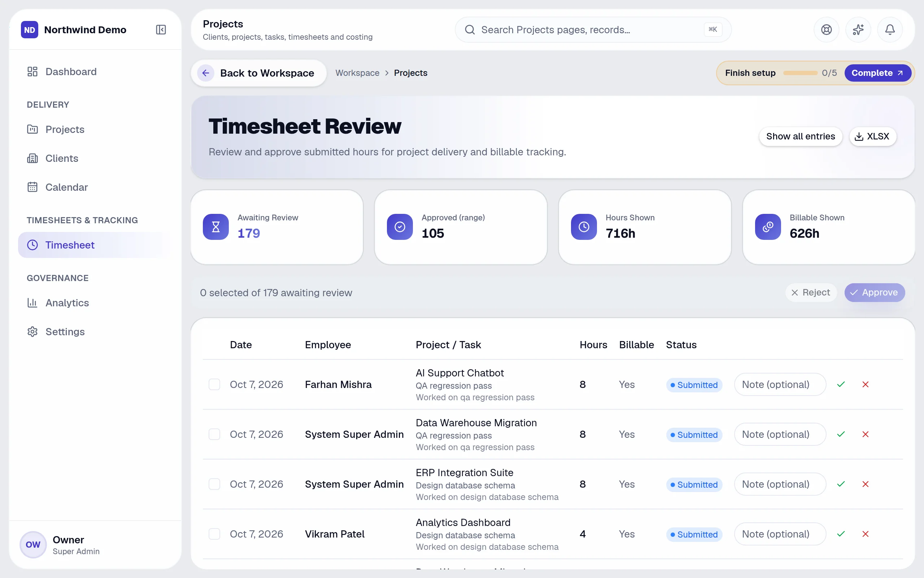Click the Awaiting Review hourglass icon

tap(216, 227)
